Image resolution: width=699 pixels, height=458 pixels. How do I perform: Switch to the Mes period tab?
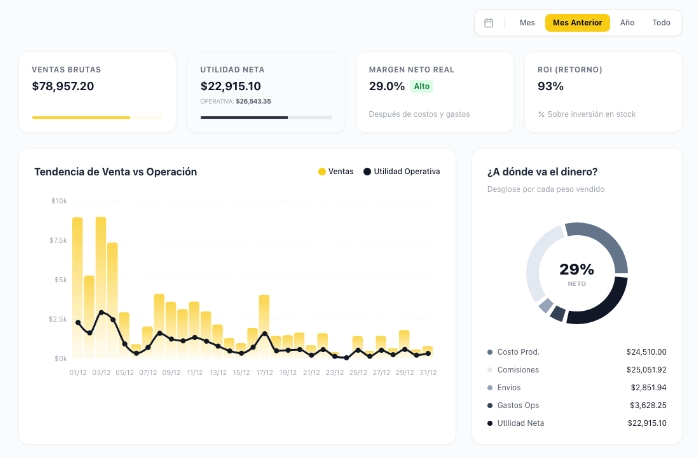click(527, 23)
